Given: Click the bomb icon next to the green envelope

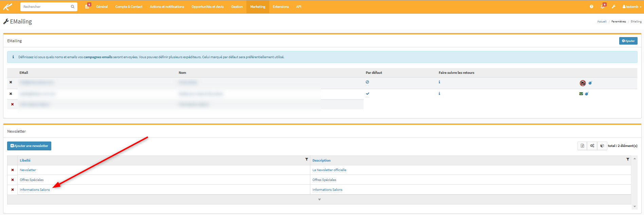Looking at the screenshot, I should pyautogui.click(x=587, y=94).
